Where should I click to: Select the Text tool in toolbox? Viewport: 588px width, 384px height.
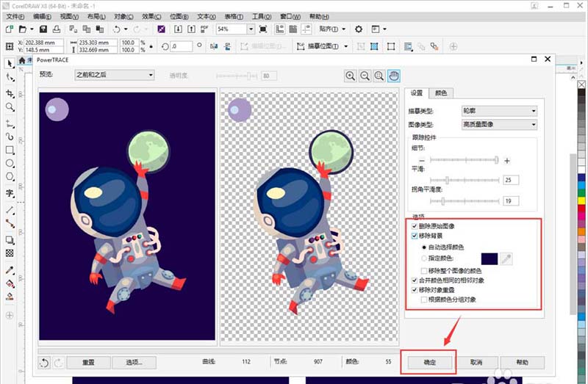pyautogui.click(x=10, y=193)
